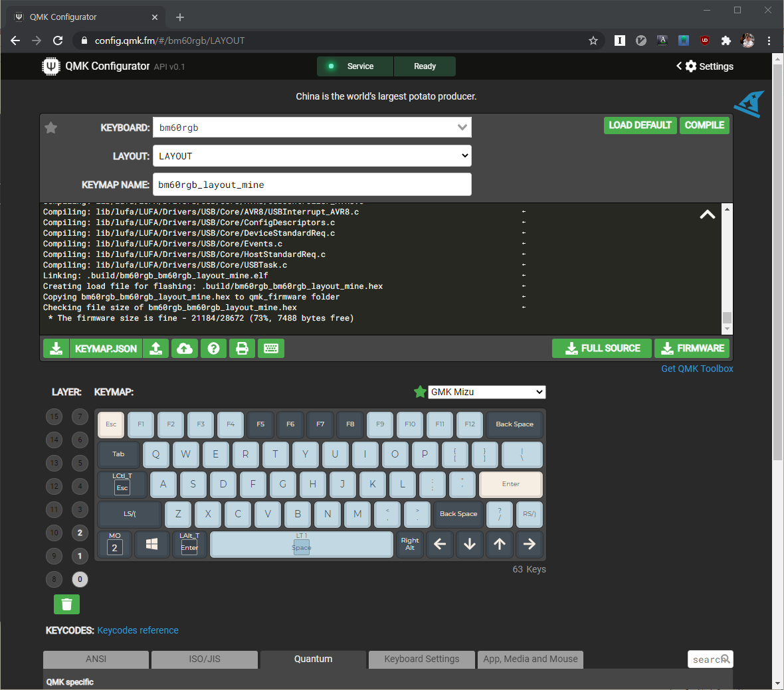
Task: Delete the keymap with the trash icon
Action: [66, 605]
